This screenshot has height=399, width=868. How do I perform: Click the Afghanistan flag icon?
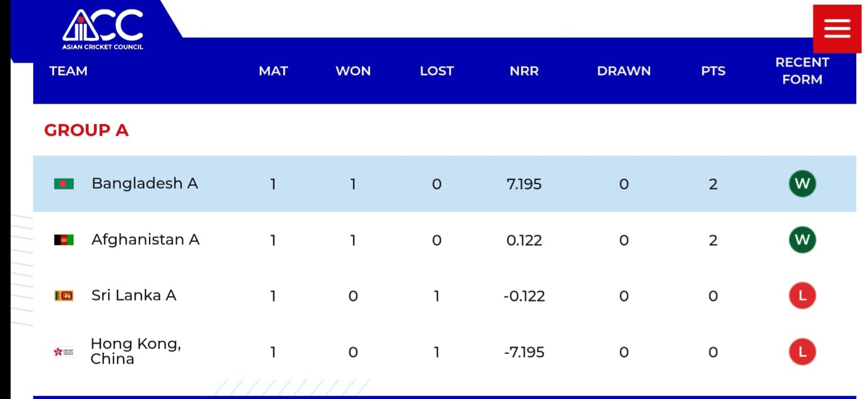pyautogui.click(x=64, y=240)
